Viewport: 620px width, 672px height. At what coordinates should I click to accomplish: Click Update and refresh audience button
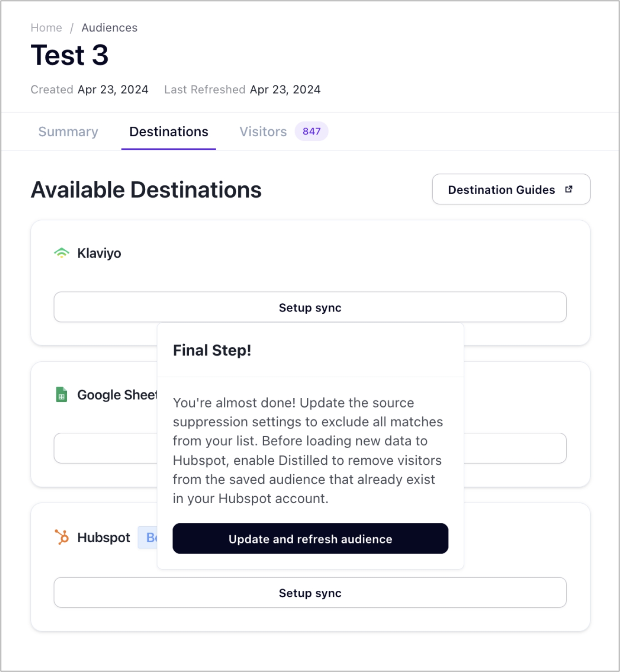[x=310, y=539]
